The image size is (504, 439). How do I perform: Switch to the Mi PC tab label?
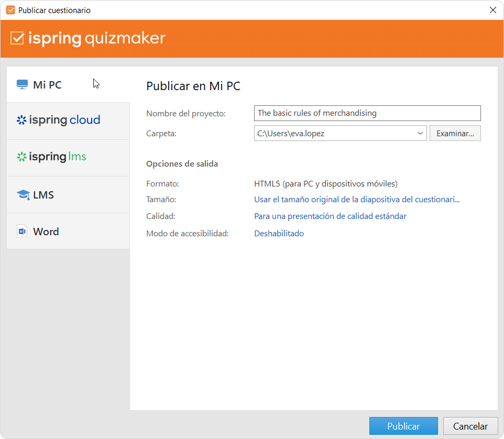[47, 85]
